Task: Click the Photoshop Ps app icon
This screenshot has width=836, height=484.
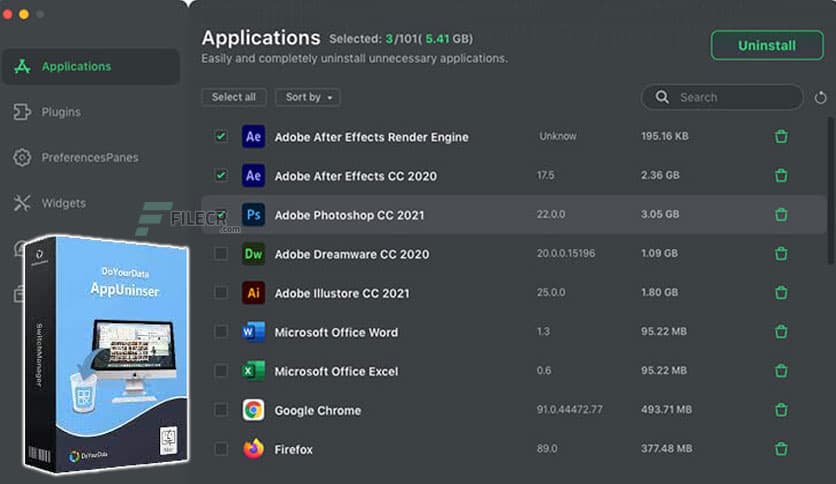Action: pyautogui.click(x=253, y=214)
